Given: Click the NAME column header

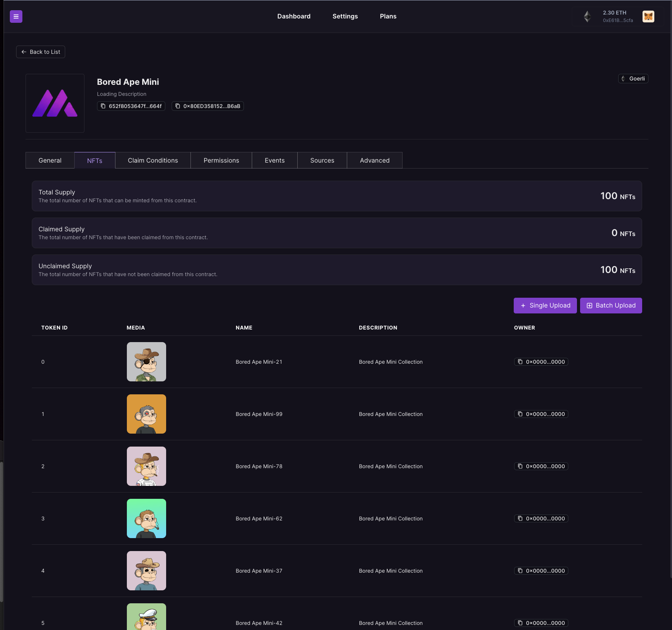Looking at the screenshot, I should 244,328.
